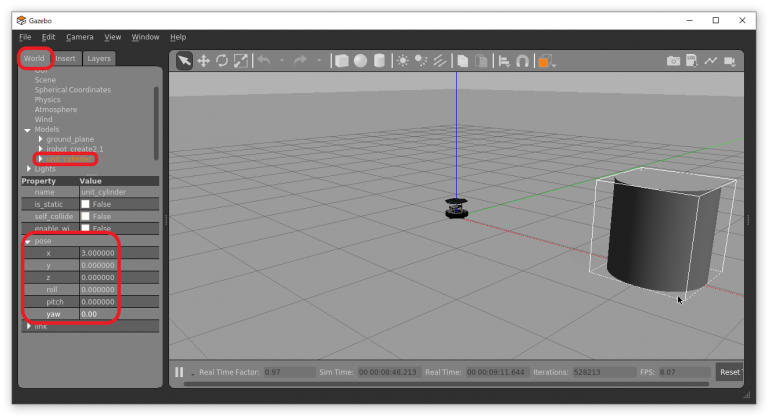Open the Camera menu

pos(80,37)
